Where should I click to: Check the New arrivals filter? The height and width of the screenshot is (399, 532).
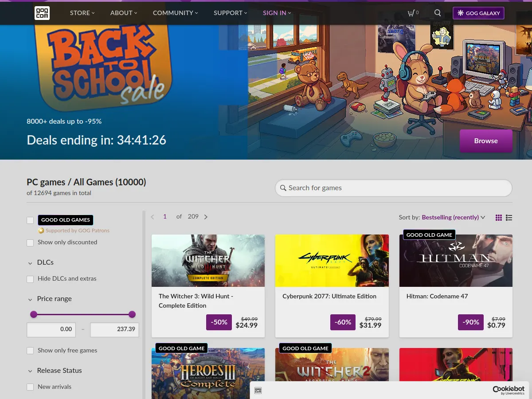[30, 387]
